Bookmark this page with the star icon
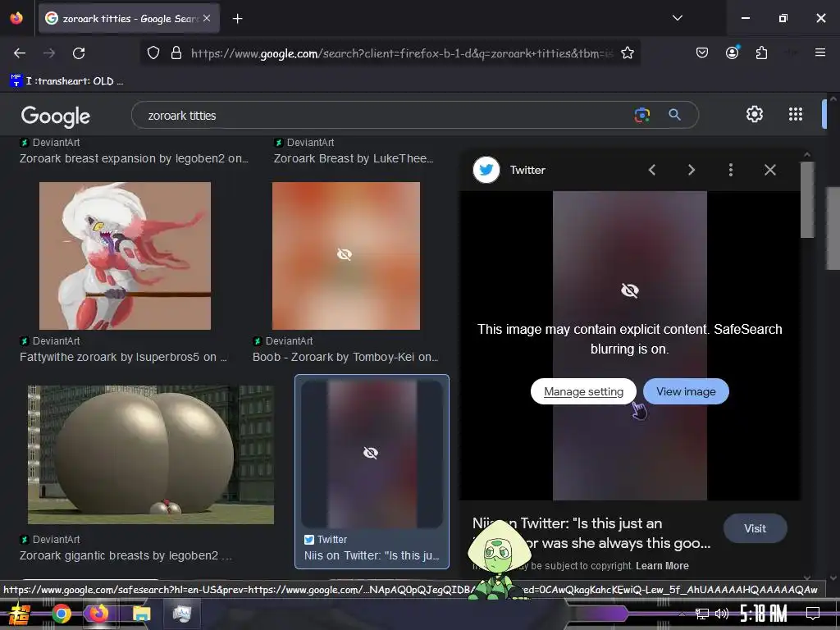The width and height of the screenshot is (840, 630). (x=628, y=53)
